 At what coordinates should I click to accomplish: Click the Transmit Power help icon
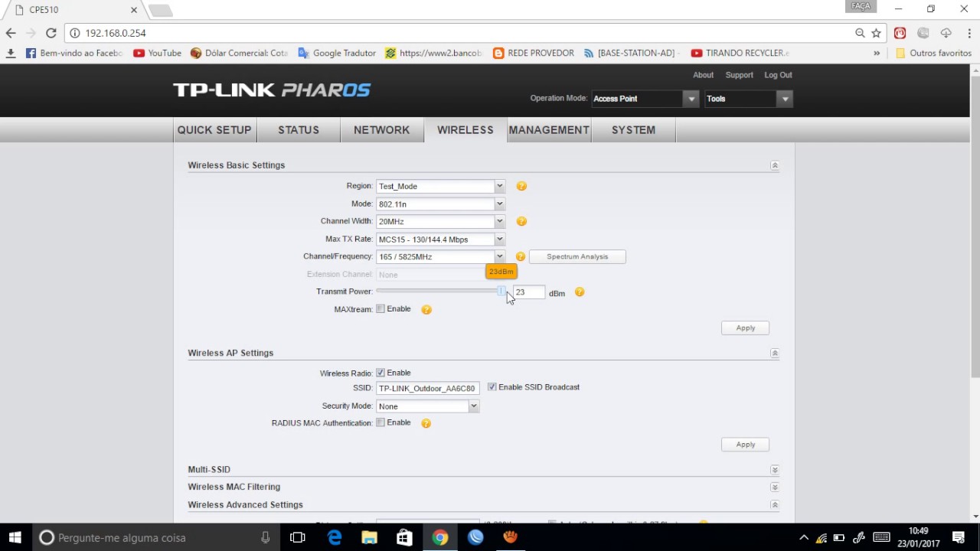580,292
